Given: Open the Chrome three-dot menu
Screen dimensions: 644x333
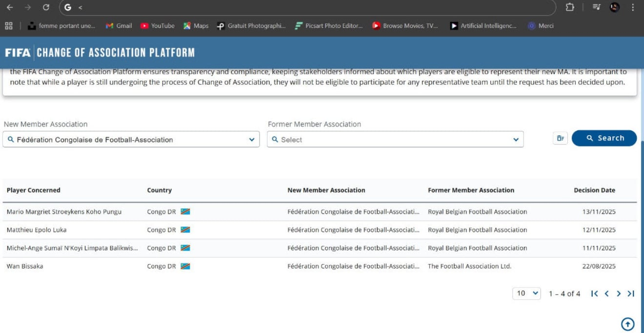Looking at the screenshot, I should [633, 7].
